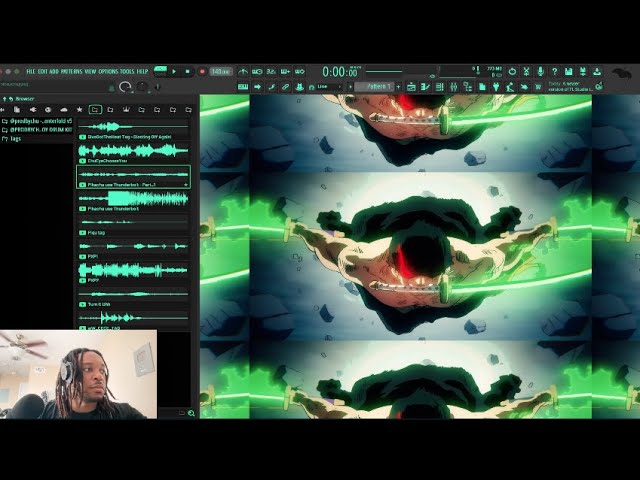640x480 pixels.
Task: Click the browser back arrow icon
Action: pyautogui.click(x=11, y=99)
